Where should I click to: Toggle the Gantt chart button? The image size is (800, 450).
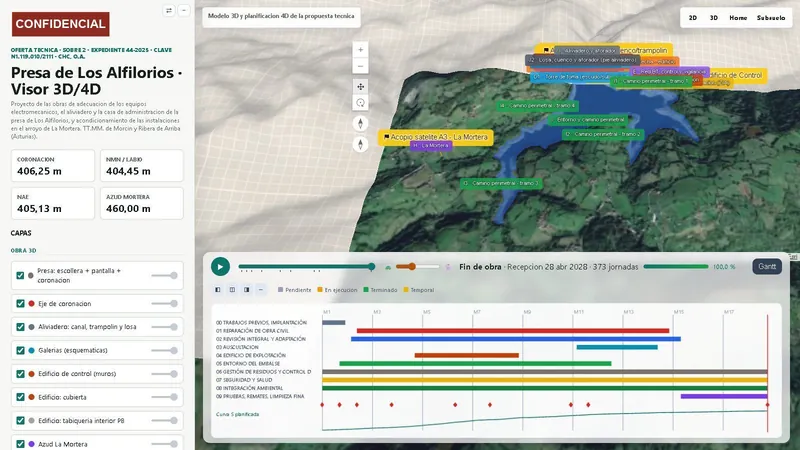[x=767, y=266]
